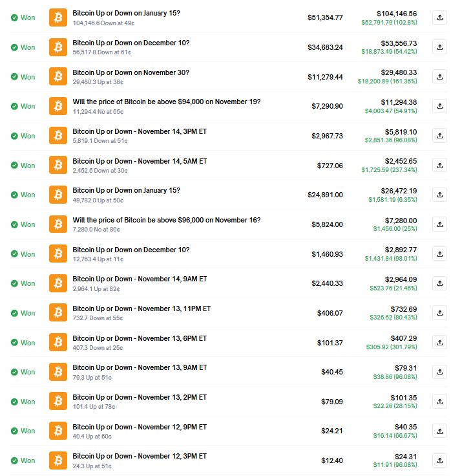Click Bitcoin logo for $53,556.73 December 10 row

(58, 47)
